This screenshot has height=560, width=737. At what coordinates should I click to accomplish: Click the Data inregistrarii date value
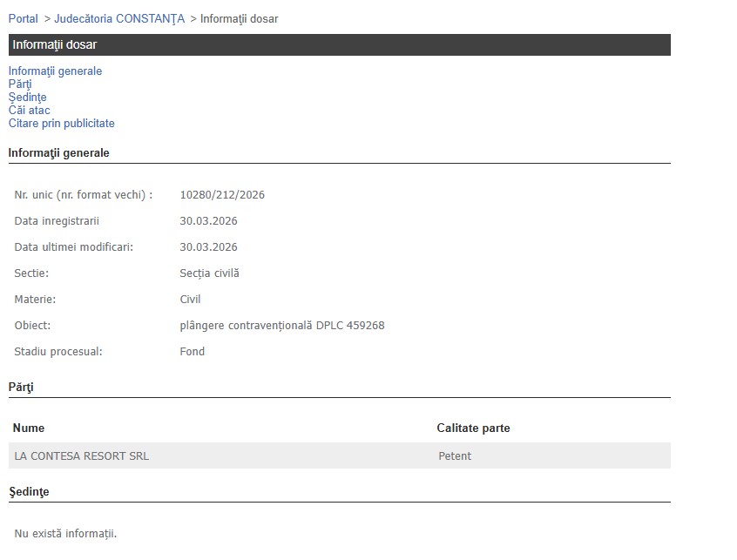(x=208, y=221)
